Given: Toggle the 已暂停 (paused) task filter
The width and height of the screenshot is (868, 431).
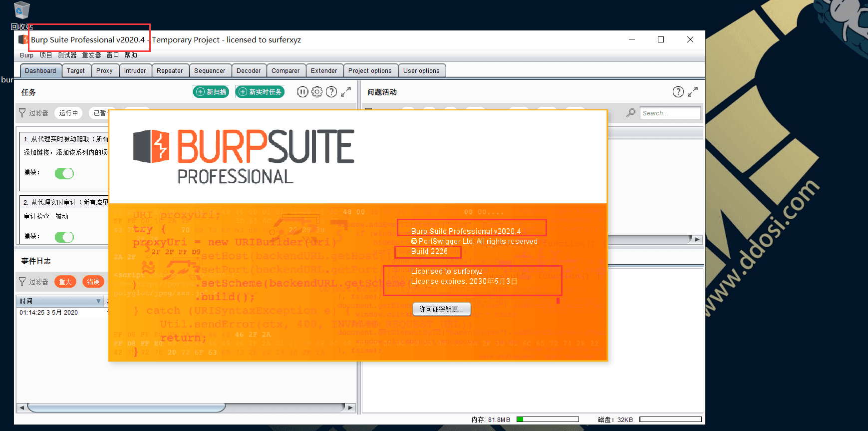Looking at the screenshot, I should pyautogui.click(x=99, y=113).
